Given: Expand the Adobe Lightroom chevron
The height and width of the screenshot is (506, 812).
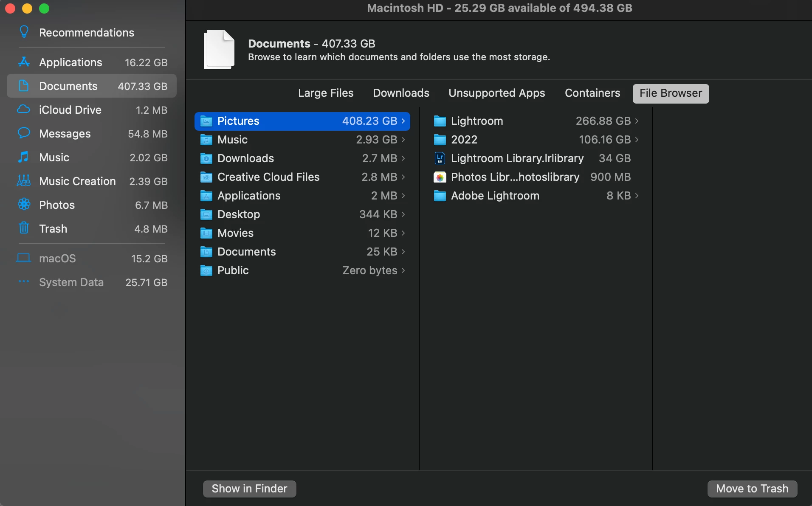Looking at the screenshot, I should tap(637, 196).
